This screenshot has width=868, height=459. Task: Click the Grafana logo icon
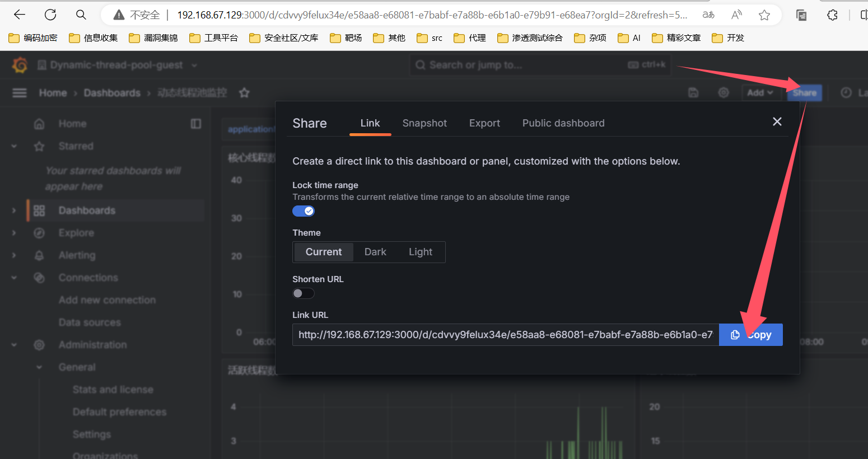(x=20, y=65)
